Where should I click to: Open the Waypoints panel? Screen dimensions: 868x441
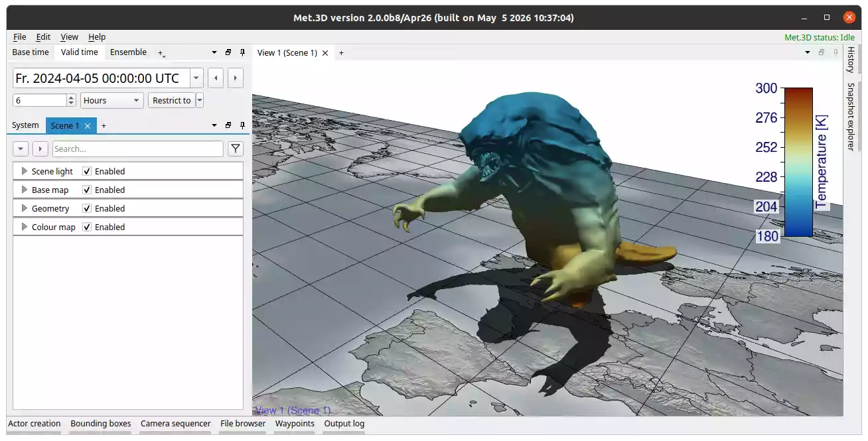pyautogui.click(x=295, y=424)
